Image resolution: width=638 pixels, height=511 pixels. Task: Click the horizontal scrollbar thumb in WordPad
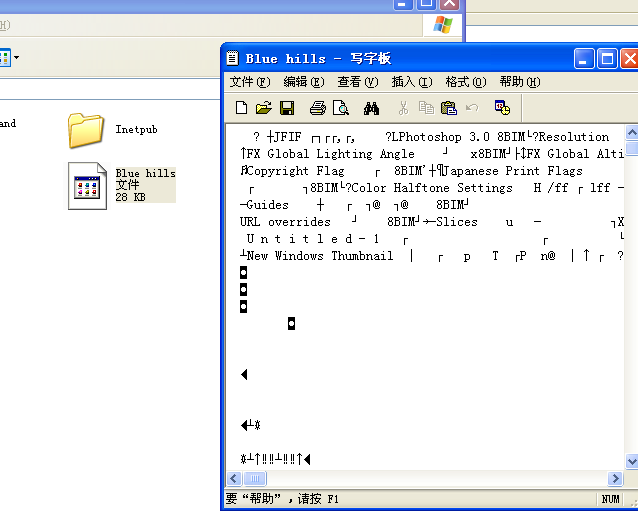pos(255,478)
